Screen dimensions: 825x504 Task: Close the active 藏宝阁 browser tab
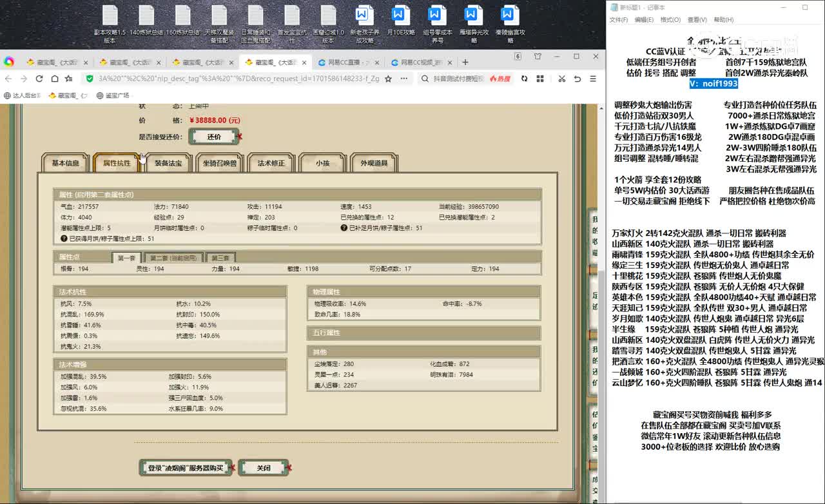(303, 63)
